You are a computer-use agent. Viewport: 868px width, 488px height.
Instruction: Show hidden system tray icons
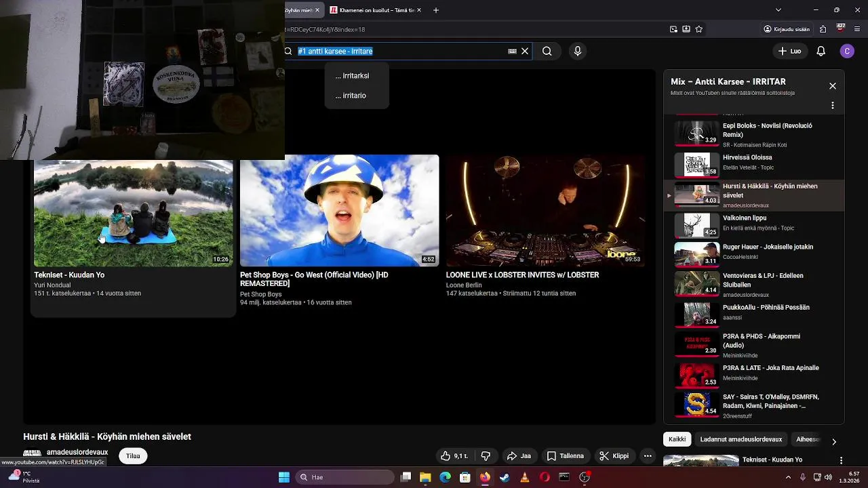coord(788,477)
